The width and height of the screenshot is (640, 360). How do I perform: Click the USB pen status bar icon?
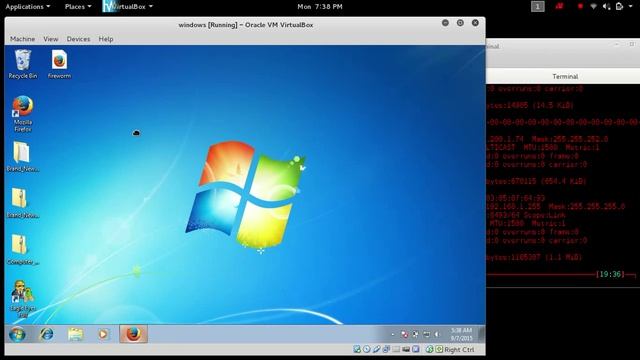(x=376, y=349)
